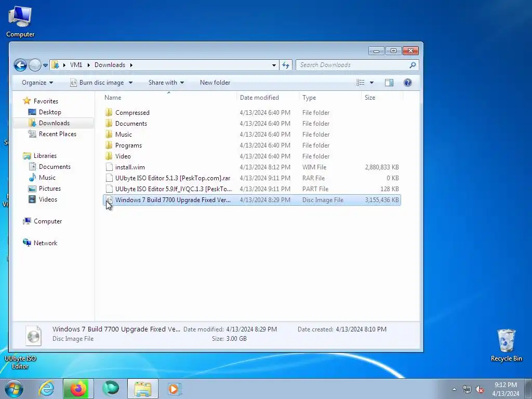Click the greyed Forward navigation arrow

coord(35,65)
